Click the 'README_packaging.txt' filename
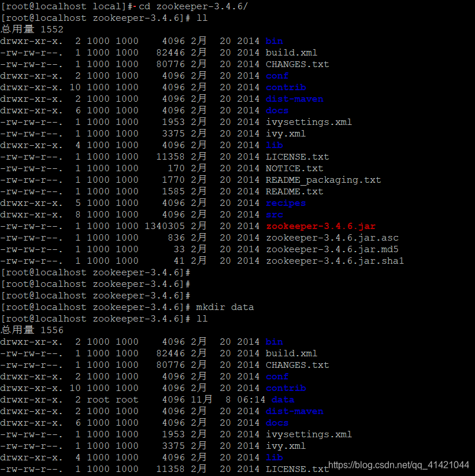 coord(324,180)
